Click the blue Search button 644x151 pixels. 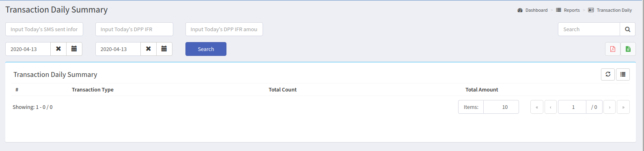(206, 49)
